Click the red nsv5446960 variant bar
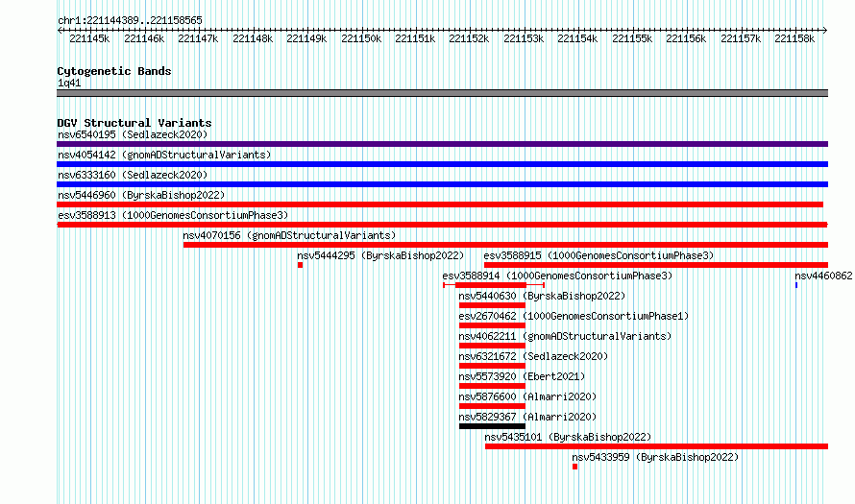Viewport: 855px width, 504px height. click(x=440, y=204)
